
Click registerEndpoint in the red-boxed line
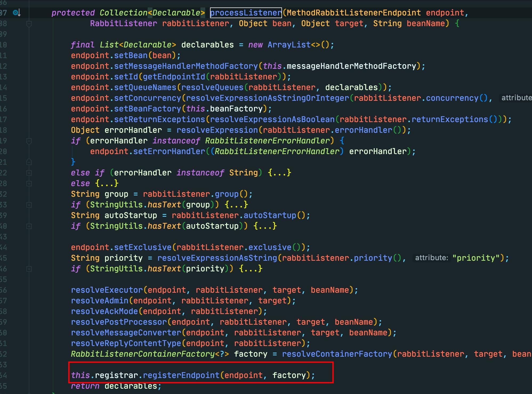click(181, 375)
